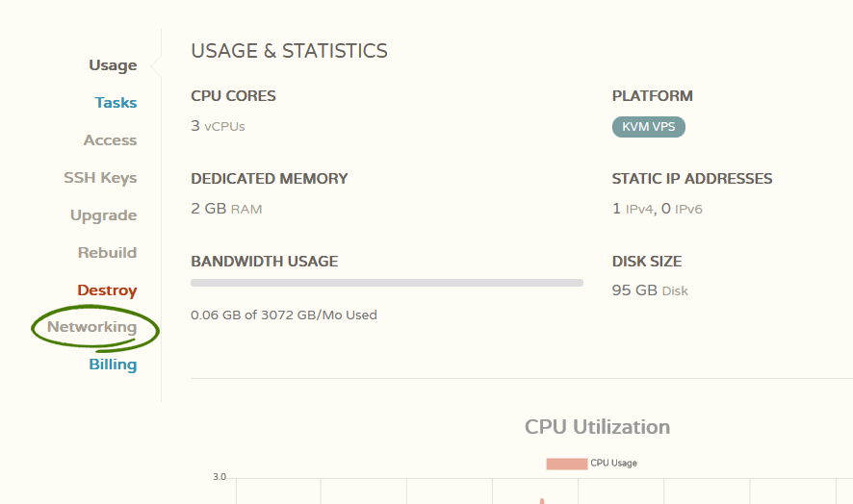Click the red Destroy link
Screen dimensions: 853x504
pyautogui.click(x=107, y=290)
